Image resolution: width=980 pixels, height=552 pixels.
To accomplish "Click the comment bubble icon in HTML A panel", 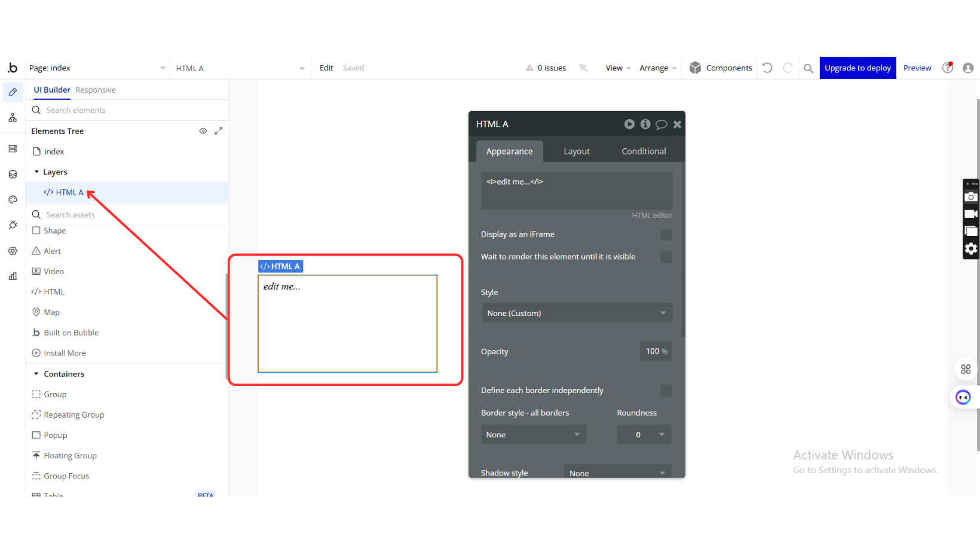I will pos(661,124).
